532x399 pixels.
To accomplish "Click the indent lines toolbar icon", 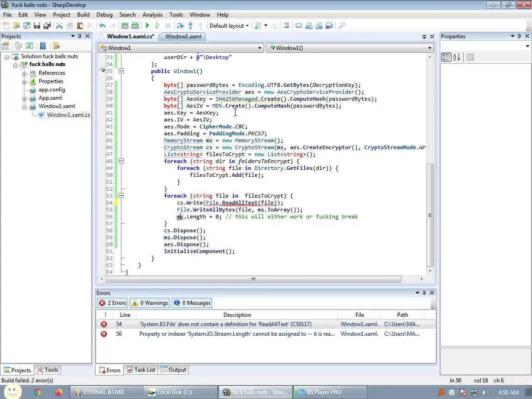I will [286, 25].
